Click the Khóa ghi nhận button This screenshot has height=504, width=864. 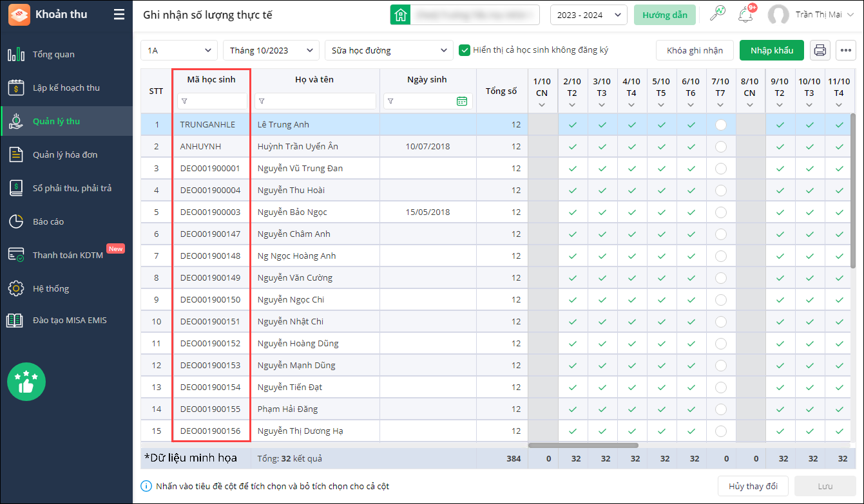coord(695,50)
